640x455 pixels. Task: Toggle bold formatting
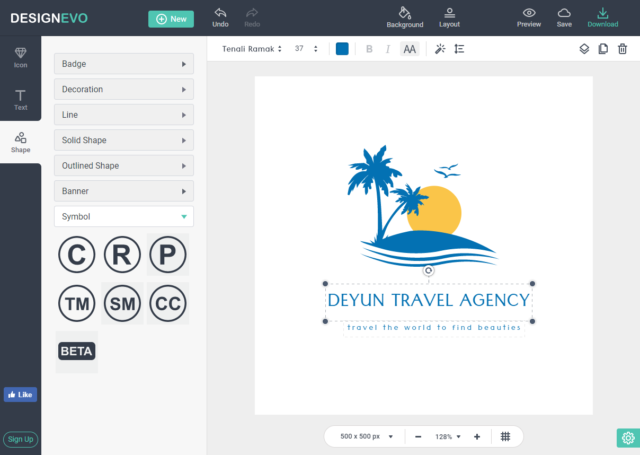pyautogui.click(x=369, y=49)
